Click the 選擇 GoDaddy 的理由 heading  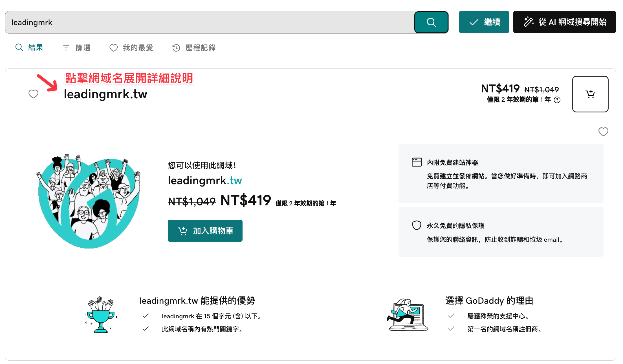pos(489,301)
